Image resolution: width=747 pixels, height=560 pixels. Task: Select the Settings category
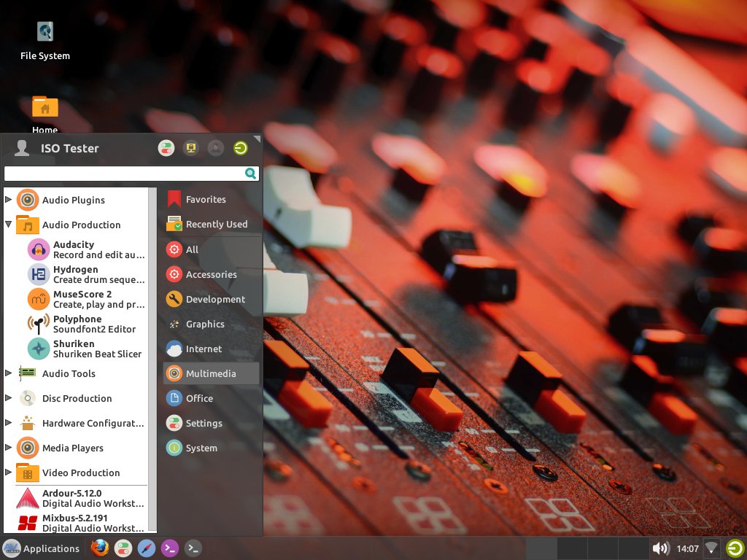pyautogui.click(x=212, y=423)
